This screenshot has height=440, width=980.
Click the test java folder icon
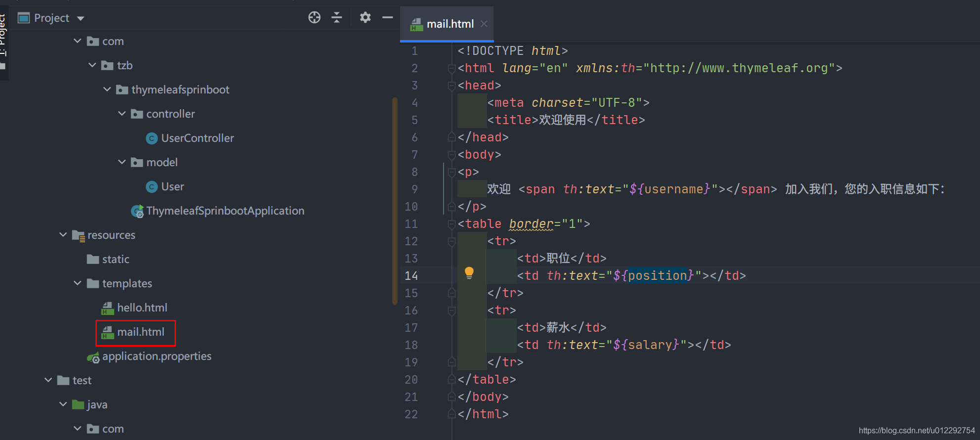tap(78, 404)
